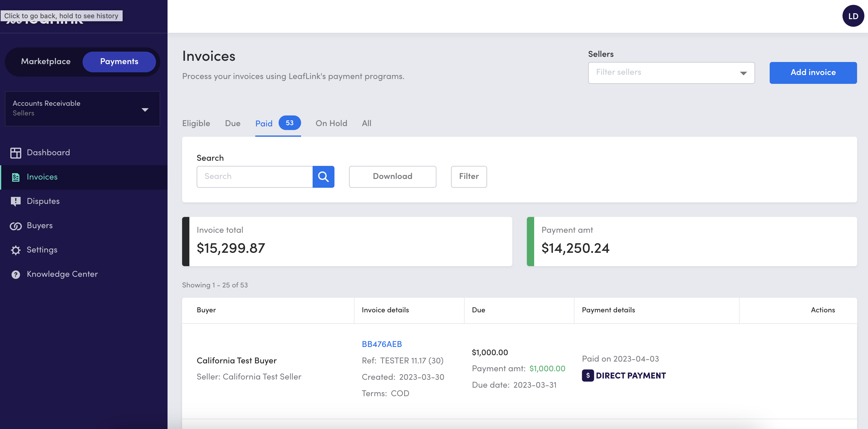Click the Buyer column header
Screen dimensions: 868x429
tap(206, 310)
